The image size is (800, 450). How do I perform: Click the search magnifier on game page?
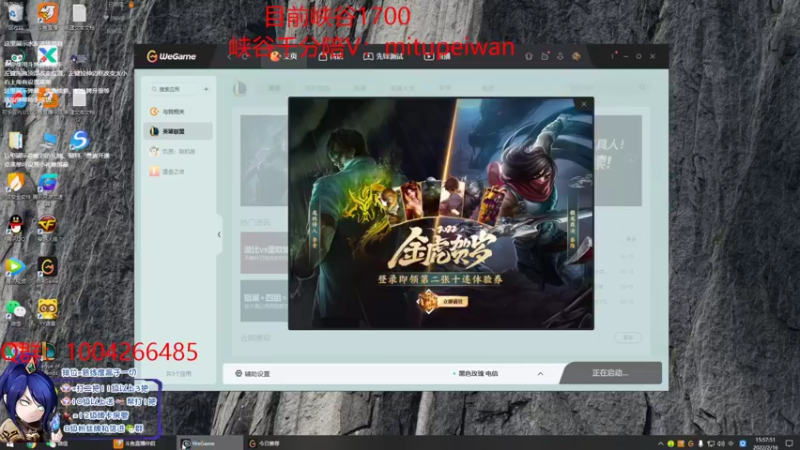642,88
